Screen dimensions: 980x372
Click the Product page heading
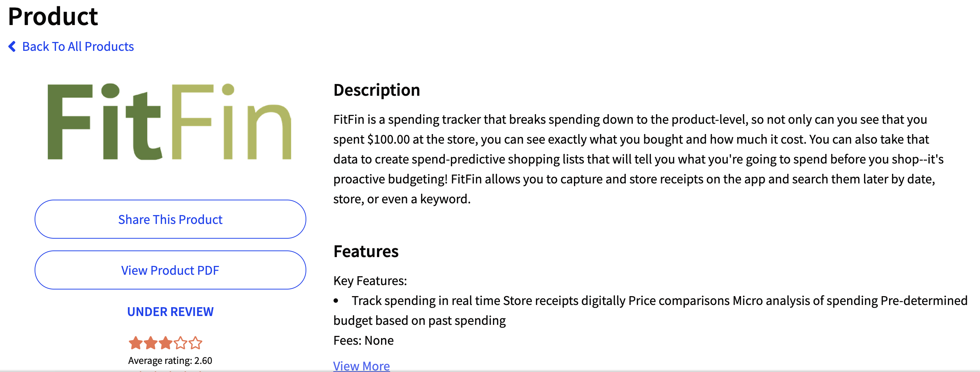point(53,17)
